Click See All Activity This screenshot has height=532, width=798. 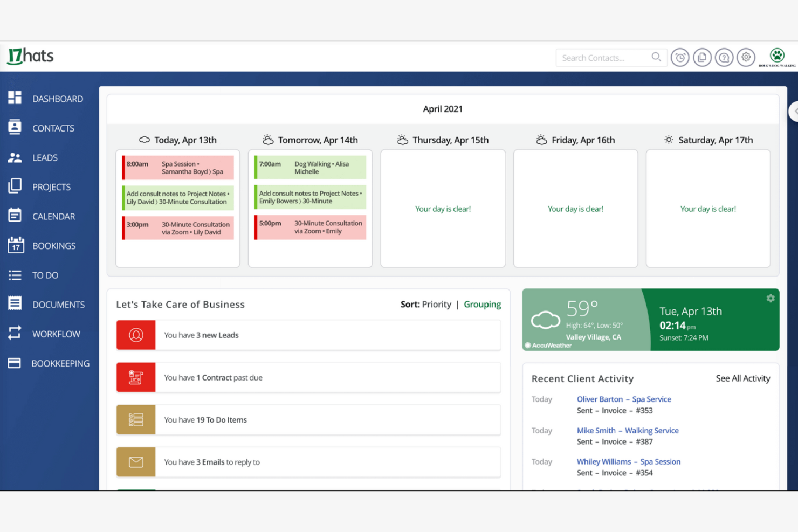742,378
